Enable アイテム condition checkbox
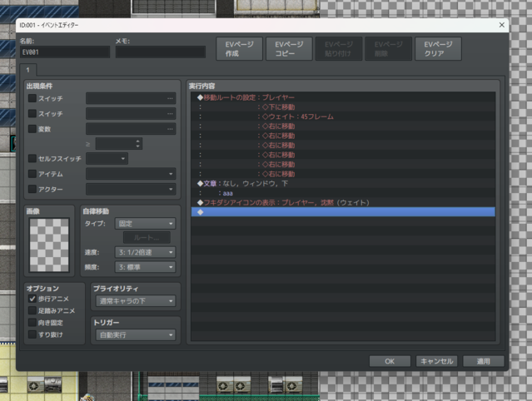 click(32, 174)
